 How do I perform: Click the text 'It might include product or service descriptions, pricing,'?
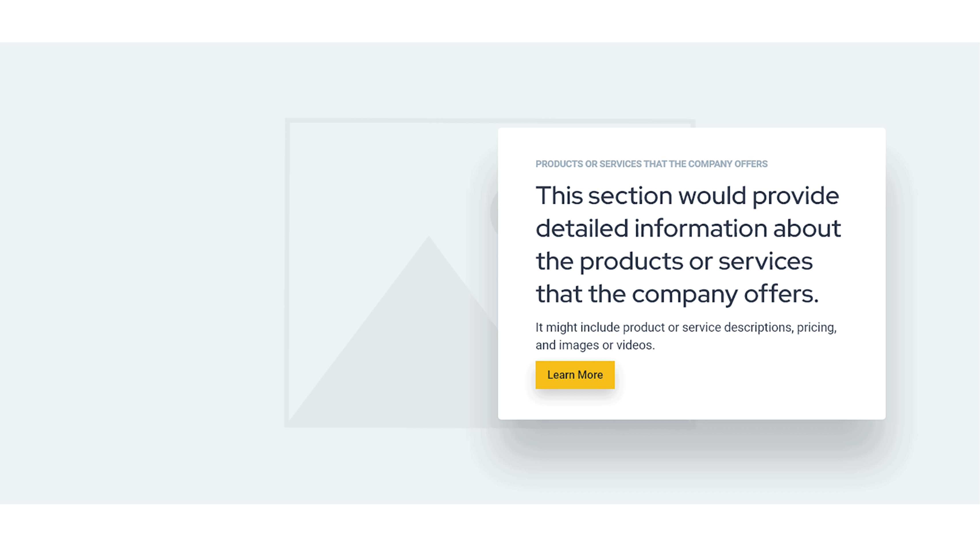click(x=685, y=327)
